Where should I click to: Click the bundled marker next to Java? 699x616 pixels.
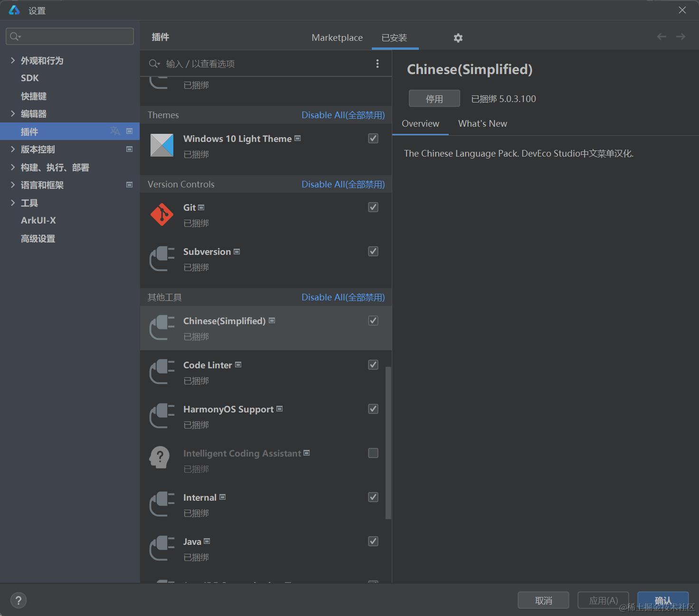pos(207,541)
